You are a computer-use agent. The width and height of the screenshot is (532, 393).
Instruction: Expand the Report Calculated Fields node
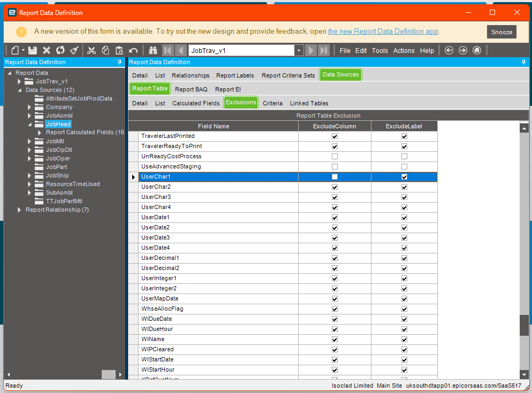point(40,133)
